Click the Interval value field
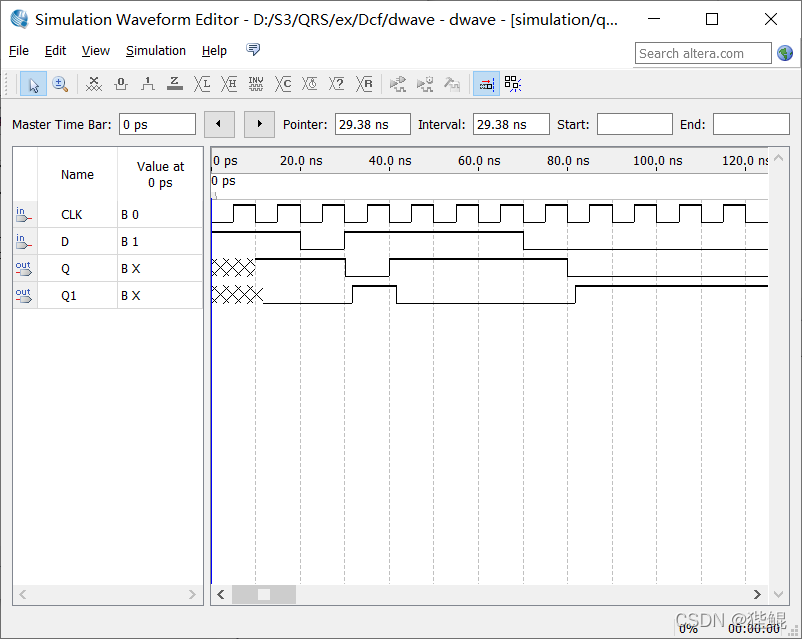Viewport: 802px width, 639px height. tap(511, 124)
